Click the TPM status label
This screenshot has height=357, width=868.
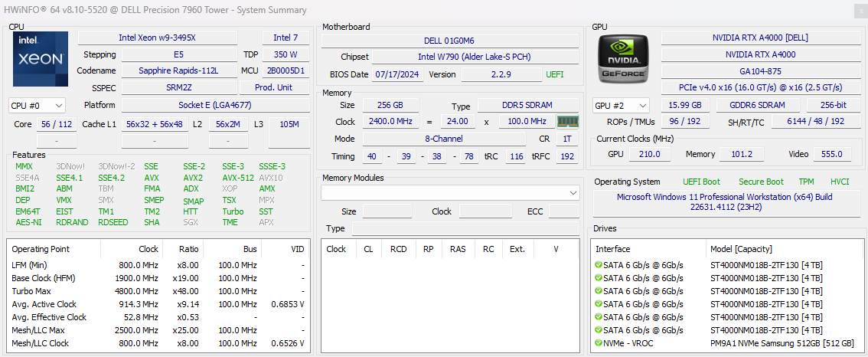807,182
